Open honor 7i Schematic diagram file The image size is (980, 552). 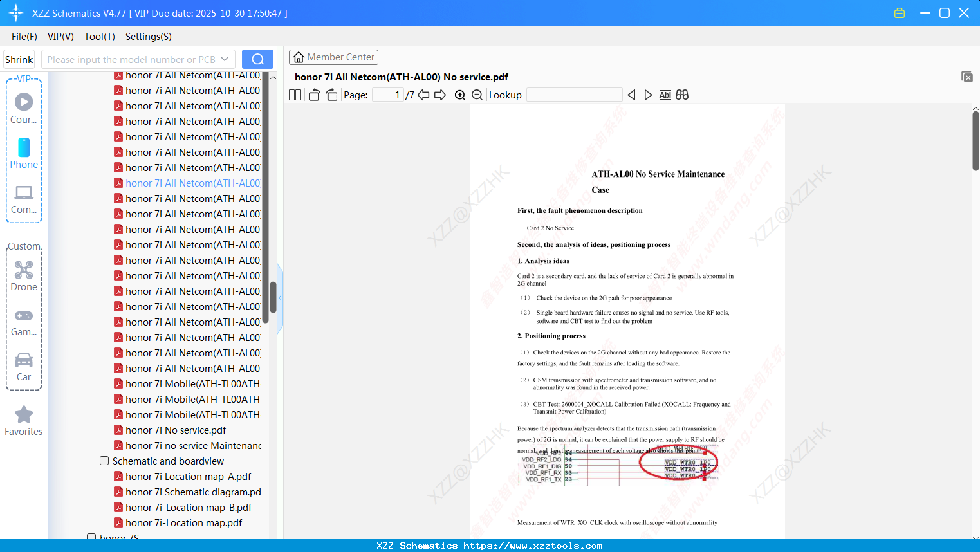(x=188, y=492)
